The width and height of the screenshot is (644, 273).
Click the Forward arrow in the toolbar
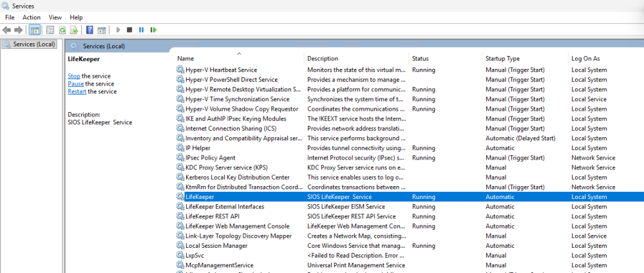pos(17,30)
